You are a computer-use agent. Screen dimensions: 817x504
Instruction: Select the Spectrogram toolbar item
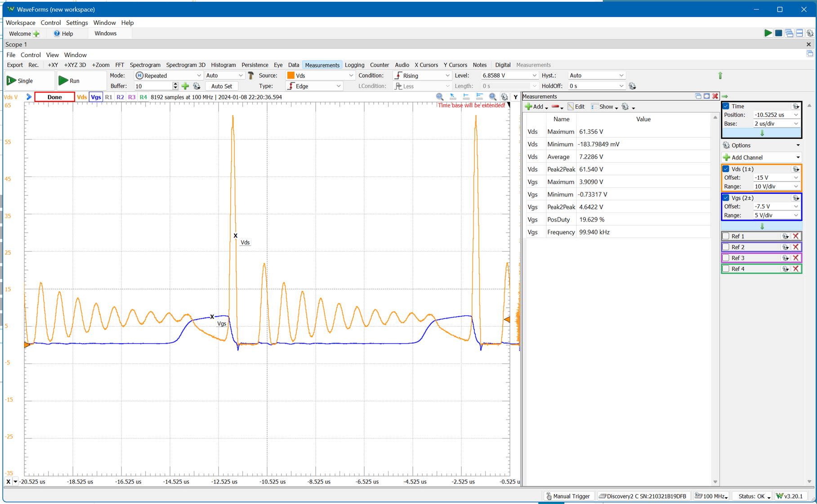coord(145,65)
